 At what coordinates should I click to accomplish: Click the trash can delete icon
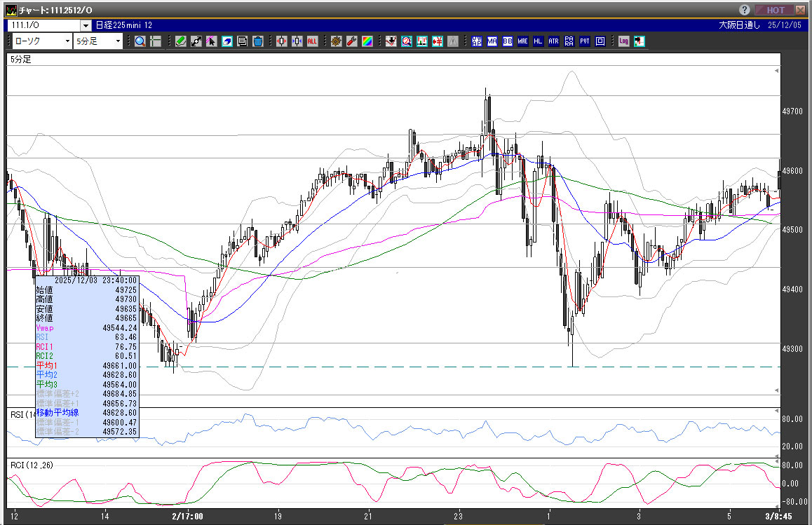257,41
